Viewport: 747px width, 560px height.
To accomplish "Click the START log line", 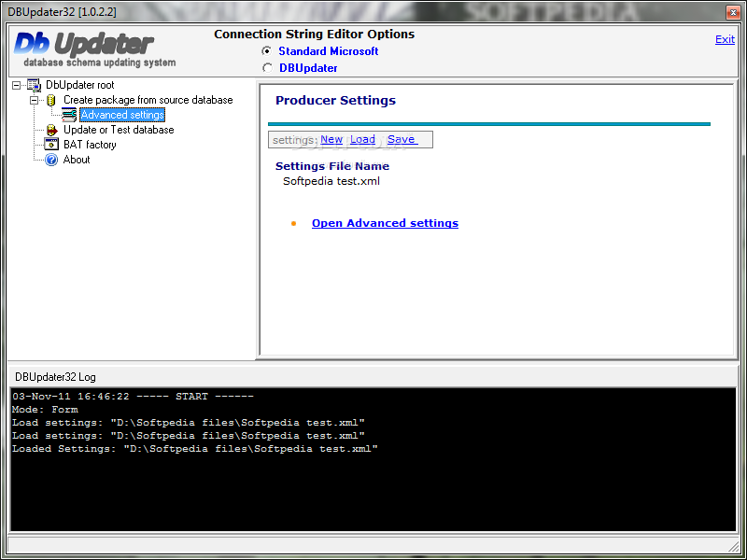I will tap(133, 396).
